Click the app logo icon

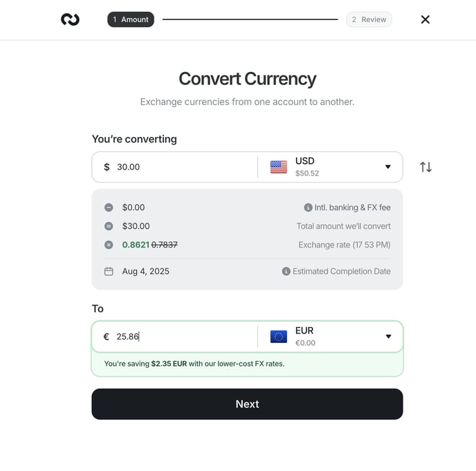click(70, 19)
